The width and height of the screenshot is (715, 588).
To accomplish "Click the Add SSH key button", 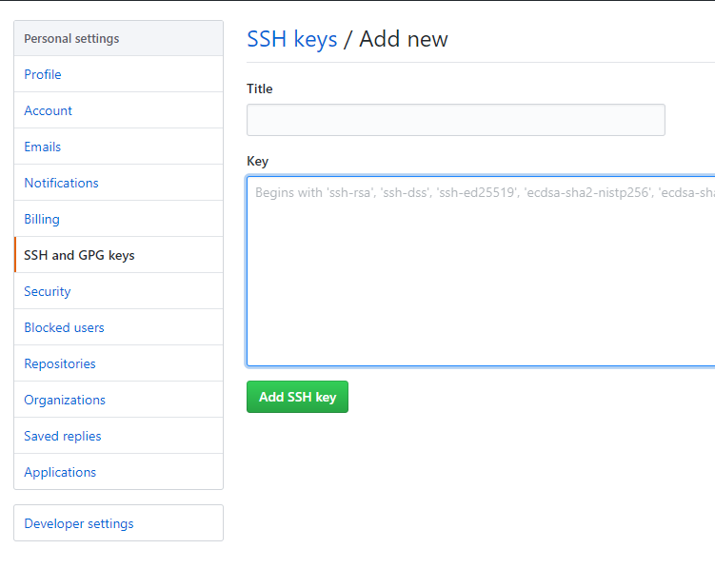I will pyautogui.click(x=297, y=397).
